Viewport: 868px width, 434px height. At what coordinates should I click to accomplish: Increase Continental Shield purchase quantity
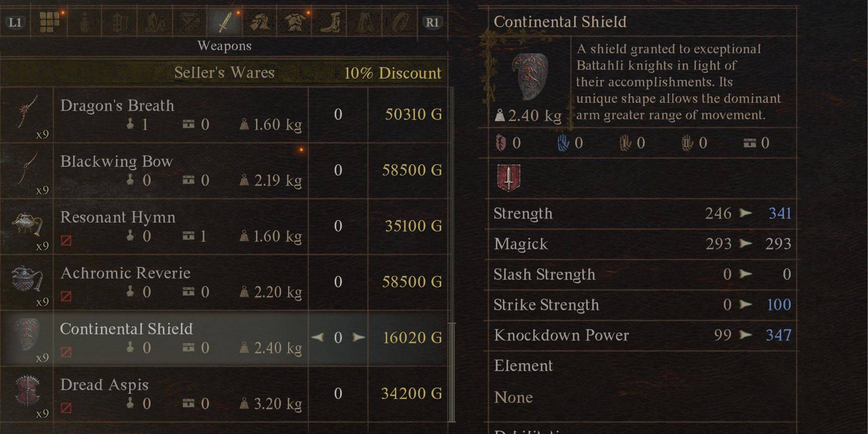[x=359, y=337]
